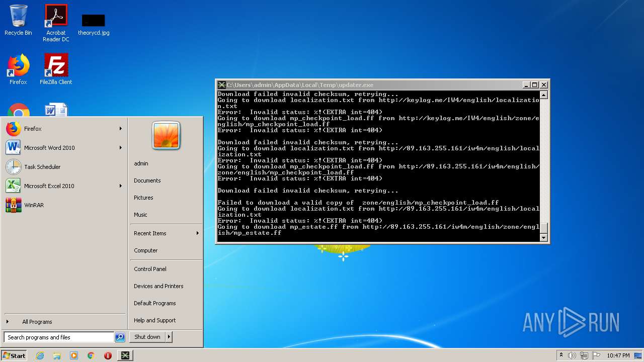Open the admin user folder link
Image resolution: width=644 pixels, height=362 pixels.
coord(141,163)
